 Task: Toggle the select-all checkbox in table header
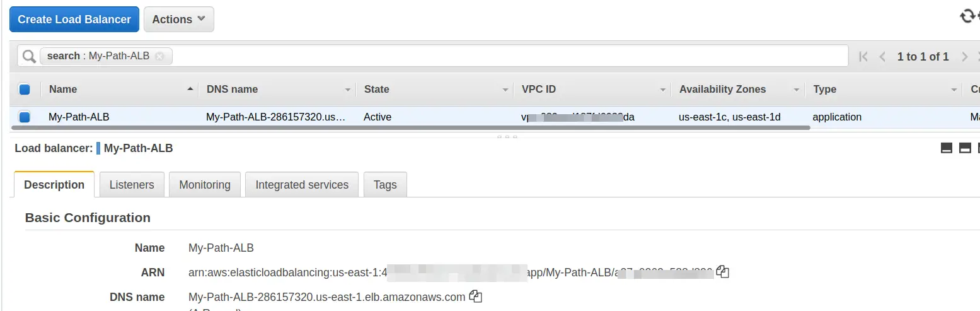pos(25,90)
